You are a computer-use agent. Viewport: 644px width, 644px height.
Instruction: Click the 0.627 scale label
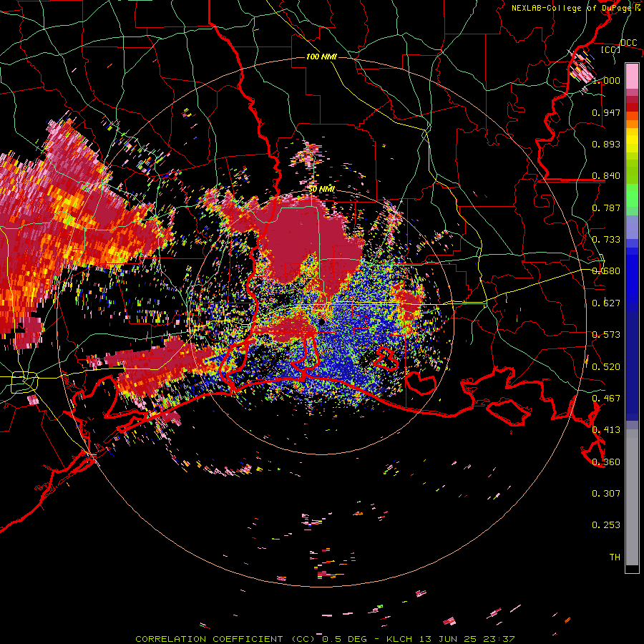pyautogui.click(x=606, y=303)
